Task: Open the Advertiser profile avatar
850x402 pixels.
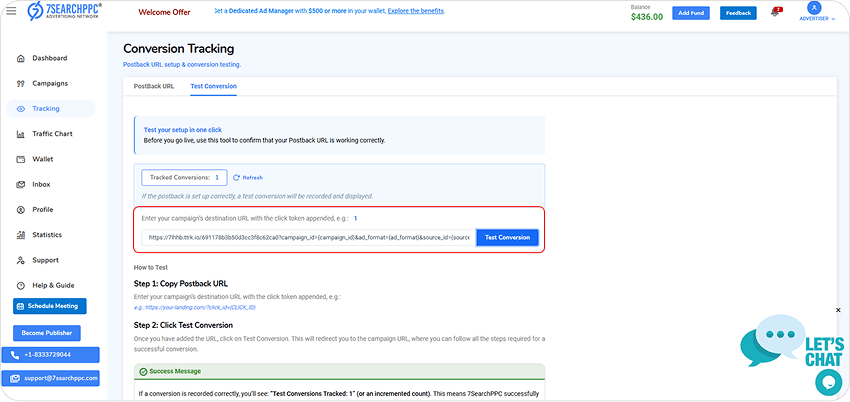Action: pos(813,8)
